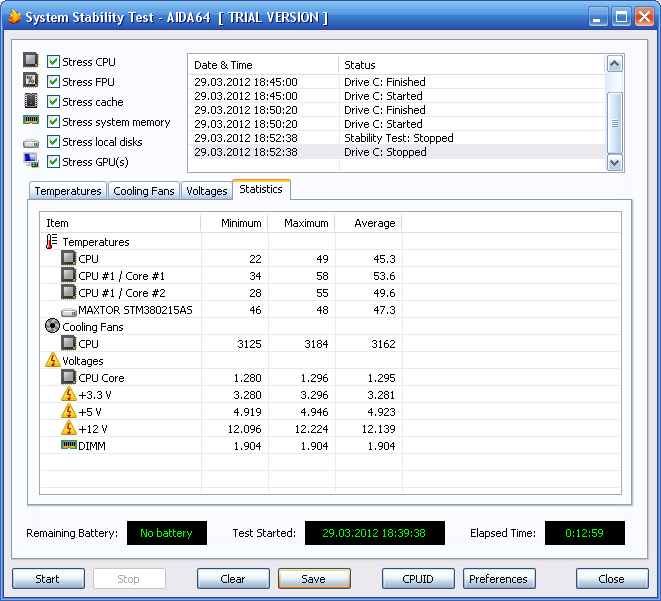Click the Status column header

tap(472, 65)
